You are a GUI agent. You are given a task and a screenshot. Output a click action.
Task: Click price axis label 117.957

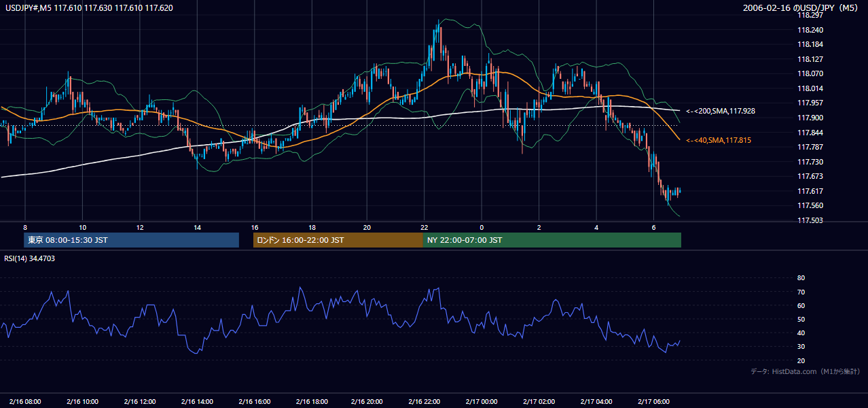pyautogui.click(x=810, y=103)
